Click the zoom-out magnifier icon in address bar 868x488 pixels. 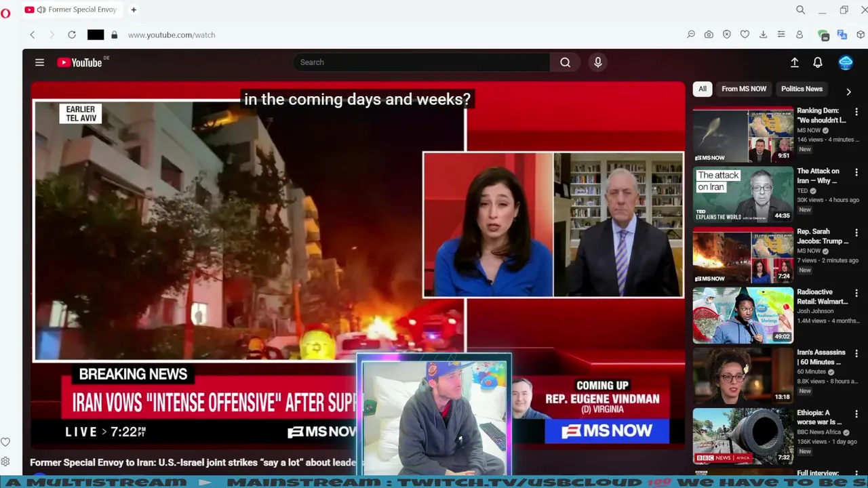[691, 35]
